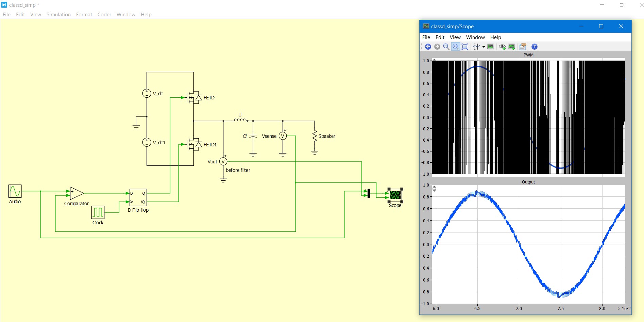Open the Format menu
The height and width of the screenshot is (322, 644).
tap(84, 14)
